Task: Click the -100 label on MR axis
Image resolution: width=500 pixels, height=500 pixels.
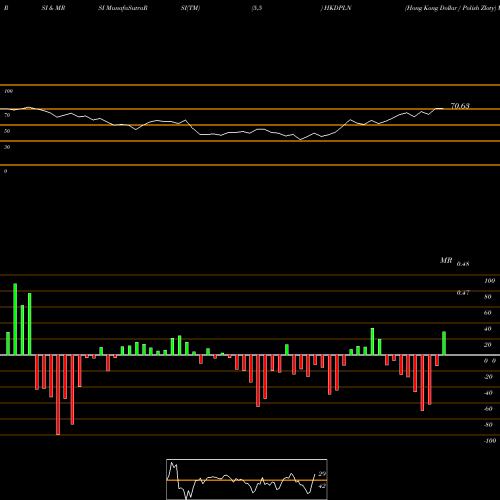Action: tap(490, 441)
